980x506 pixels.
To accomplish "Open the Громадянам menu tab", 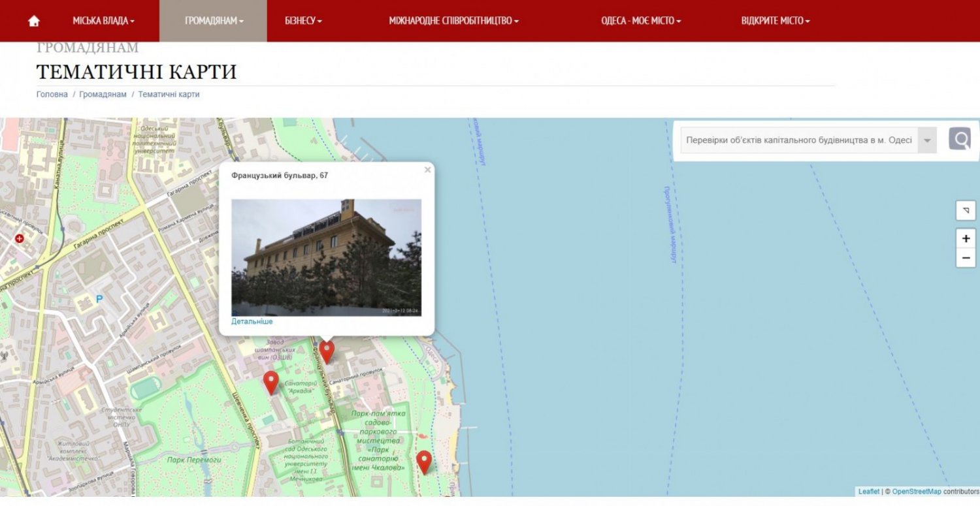I will [214, 21].
